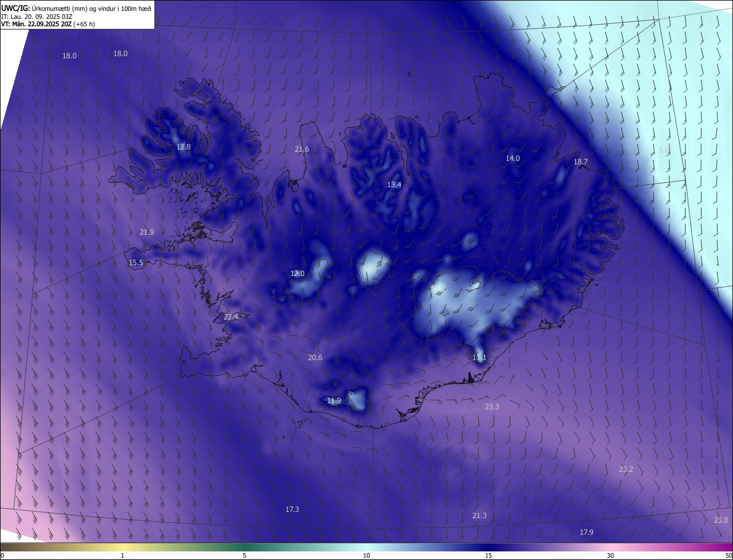Click the 15.5 value label
The height and width of the screenshot is (560, 733).
click(136, 263)
